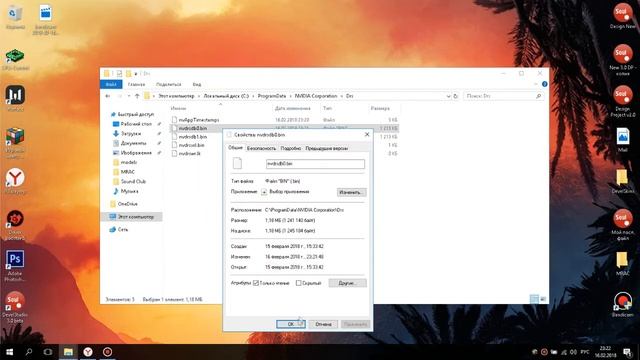Click the Cancel (Отмена) button
640x360 pixels.
(x=323, y=324)
